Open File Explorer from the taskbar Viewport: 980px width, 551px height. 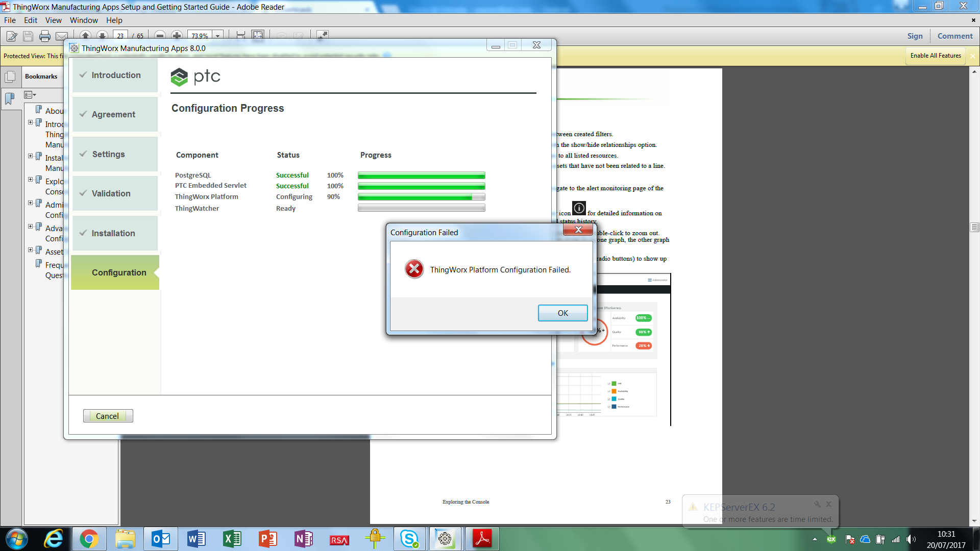[x=125, y=539]
